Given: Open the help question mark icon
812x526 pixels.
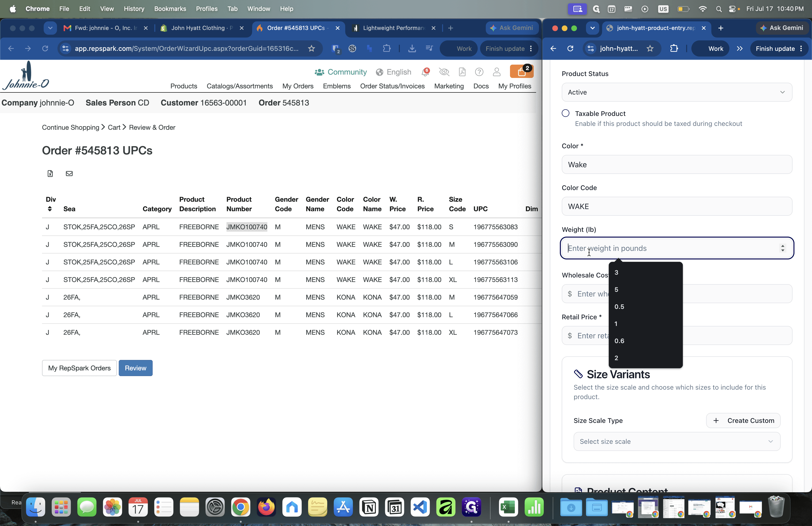Looking at the screenshot, I should tap(479, 72).
